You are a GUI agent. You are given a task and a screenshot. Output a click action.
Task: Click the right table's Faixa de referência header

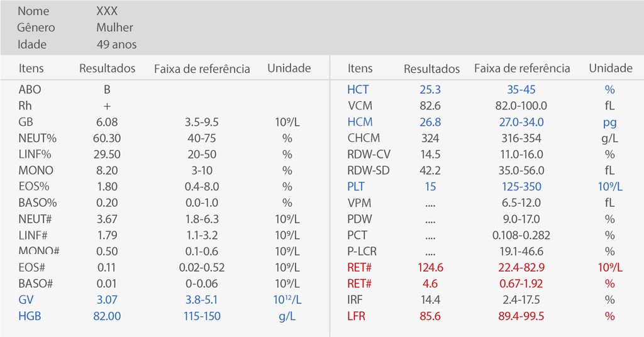522,69
